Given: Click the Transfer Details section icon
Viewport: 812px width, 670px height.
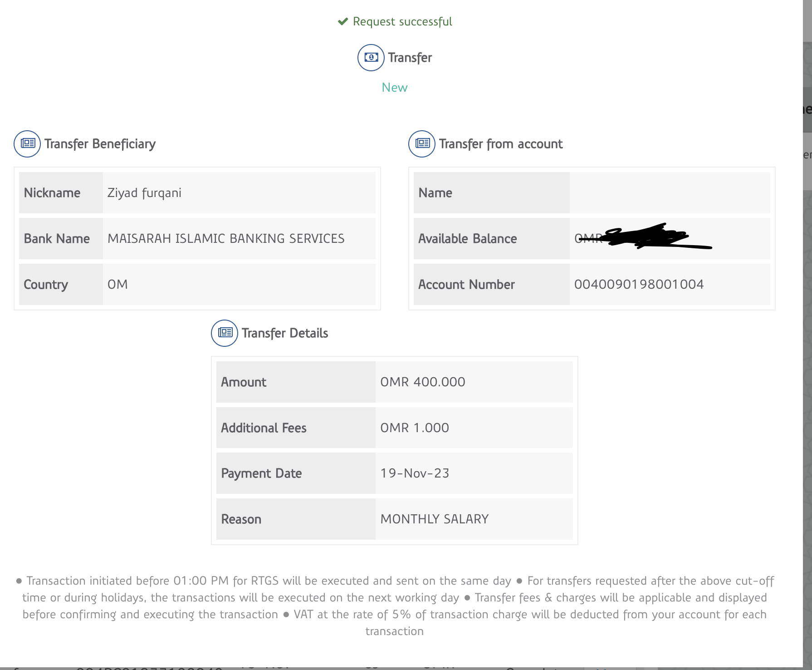Looking at the screenshot, I should (225, 333).
